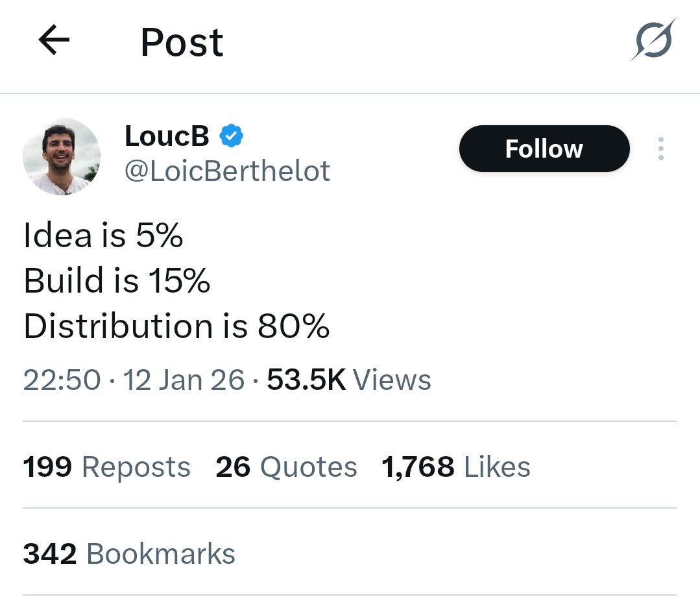Follow the LoucB account
This screenshot has width=700, height=606.
544,149
